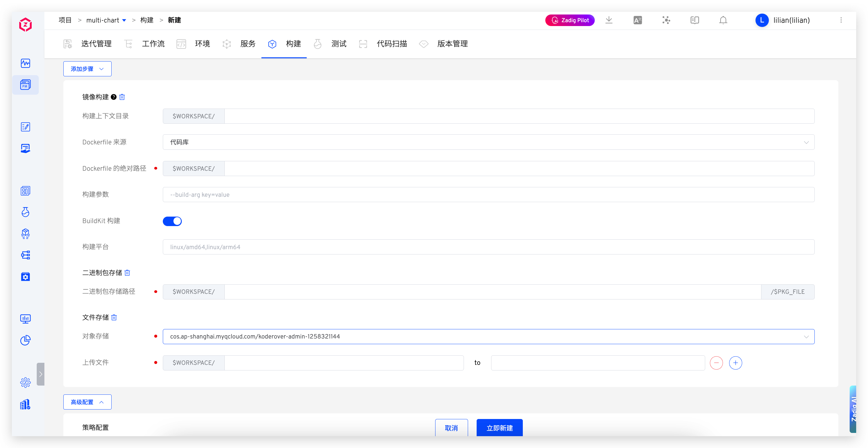Image resolution: width=868 pixels, height=448 pixels.
Task: Collapse the 高级配置 section
Action: pos(87,402)
